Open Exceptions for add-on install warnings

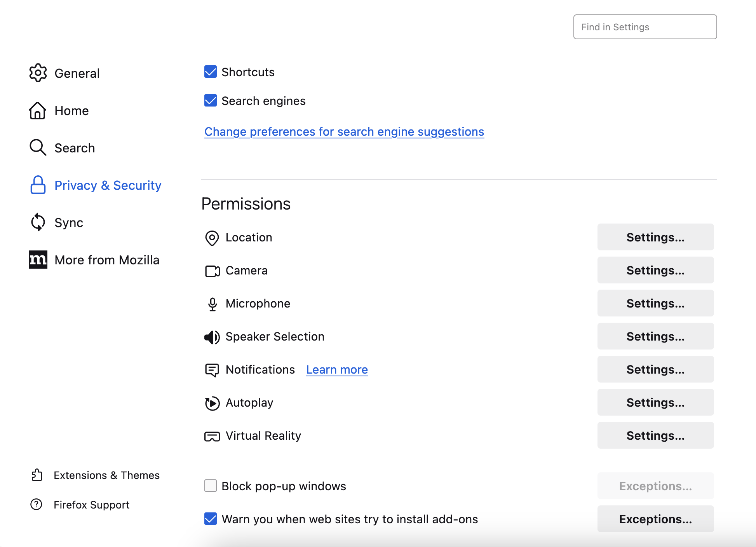(x=655, y=519)
